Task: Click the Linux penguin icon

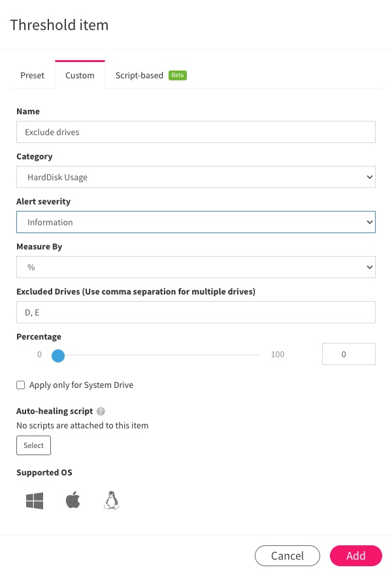Action: click(111, 500)
